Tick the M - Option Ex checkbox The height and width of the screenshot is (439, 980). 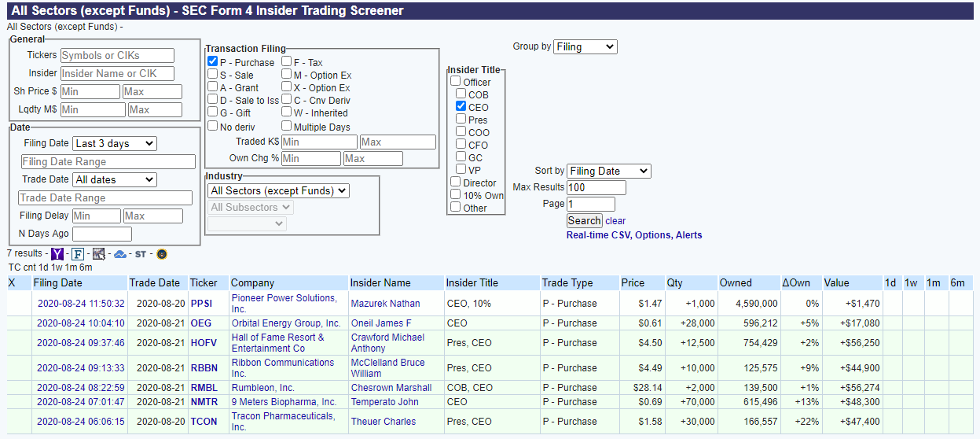[286, 74]
